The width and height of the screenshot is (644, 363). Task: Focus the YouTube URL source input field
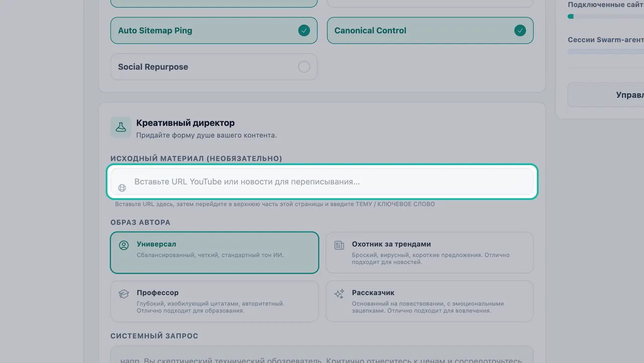pyautogui.click(x=322, y=182)
